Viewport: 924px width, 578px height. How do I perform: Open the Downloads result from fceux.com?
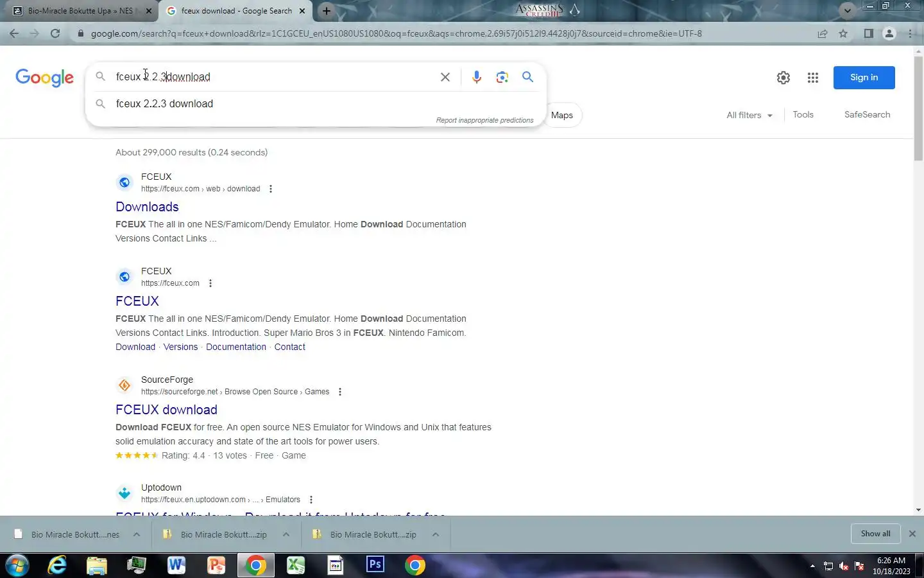tap(147, 207)
